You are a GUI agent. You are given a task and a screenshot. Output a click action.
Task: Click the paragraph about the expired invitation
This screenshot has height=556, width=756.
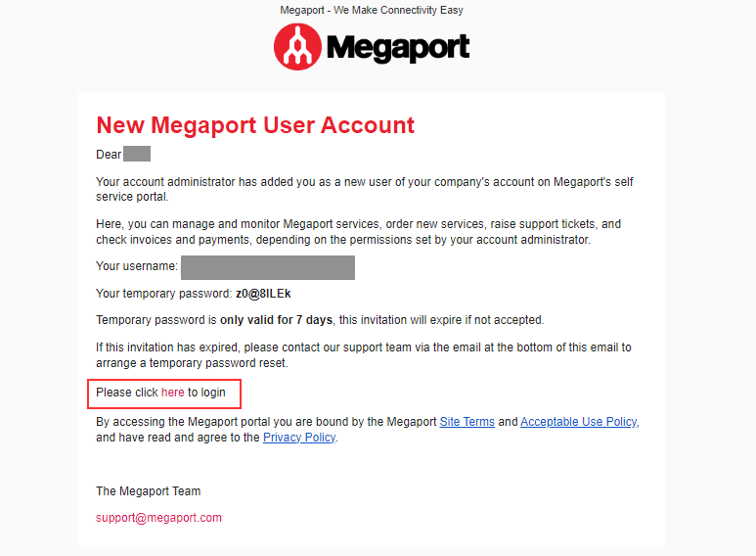pos(363,354)
